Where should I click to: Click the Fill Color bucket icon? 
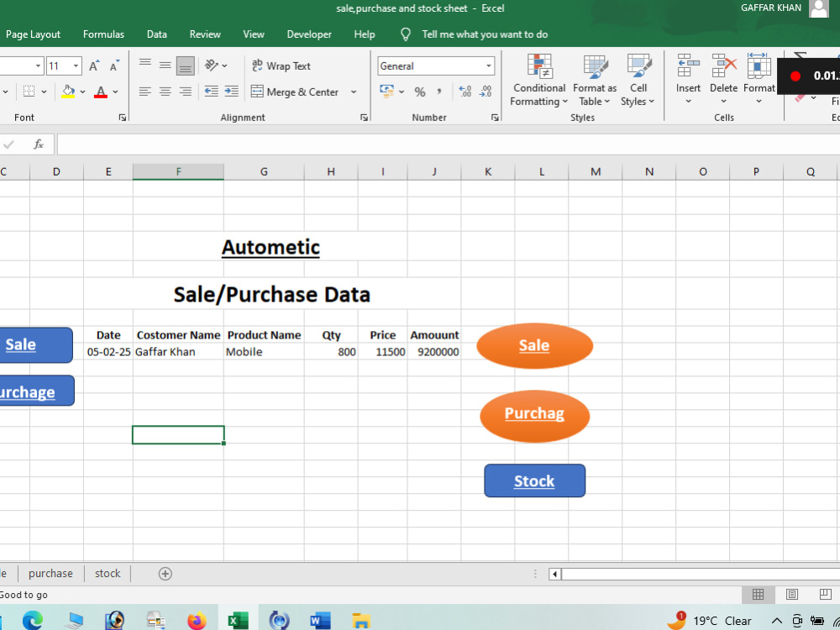point(68,92)
